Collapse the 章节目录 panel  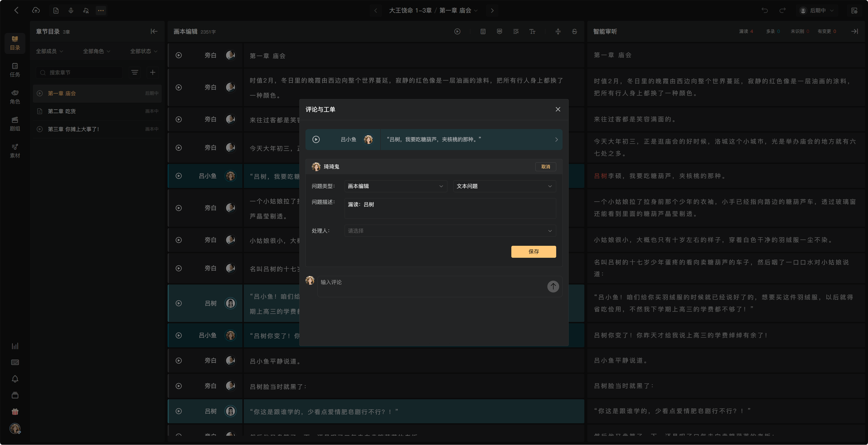coord(154,31)
